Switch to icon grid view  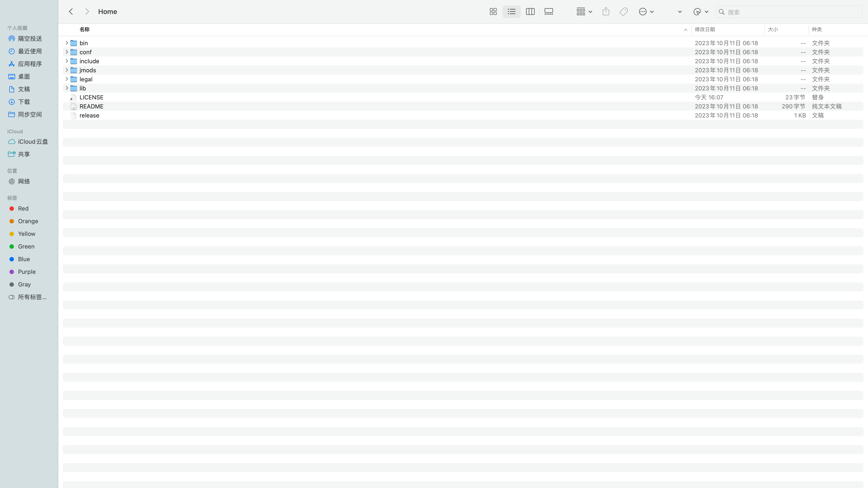point(493,12)
